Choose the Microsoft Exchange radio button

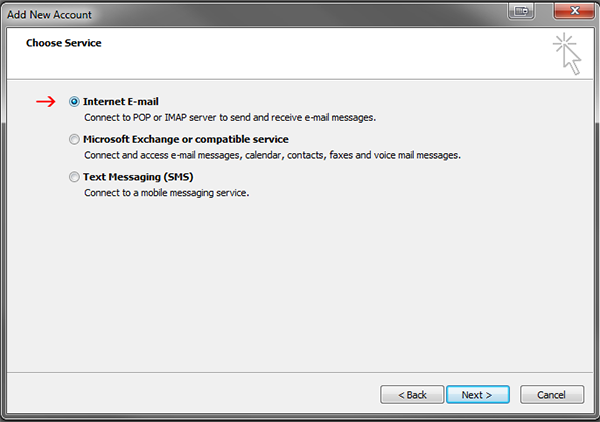(74, 139)
